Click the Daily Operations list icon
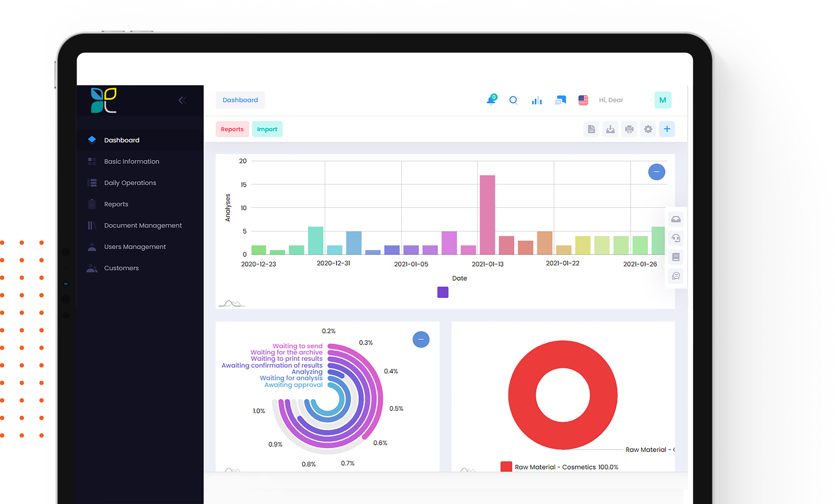Viewport: 835px width, 504px height. pyautogui.click(x=92, y=183)
